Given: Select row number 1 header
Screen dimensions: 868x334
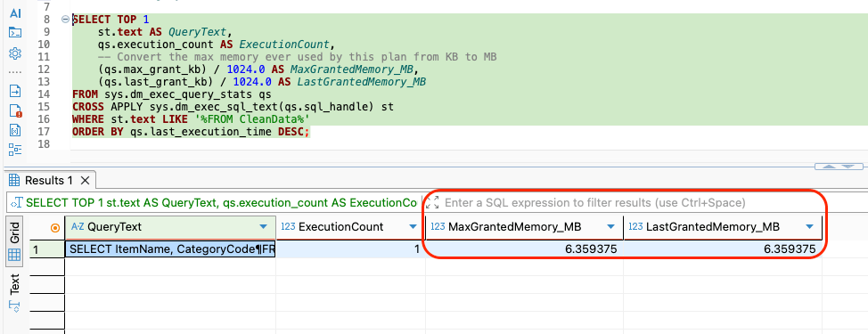Looking at the screenshot, I should pyautogui.click(x=47, y=249).
